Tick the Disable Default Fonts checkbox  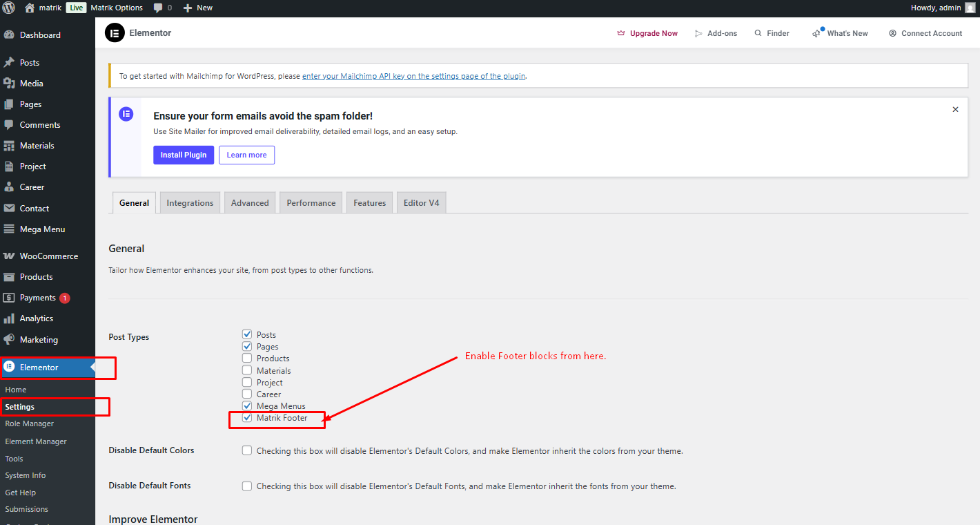(247, 486)
